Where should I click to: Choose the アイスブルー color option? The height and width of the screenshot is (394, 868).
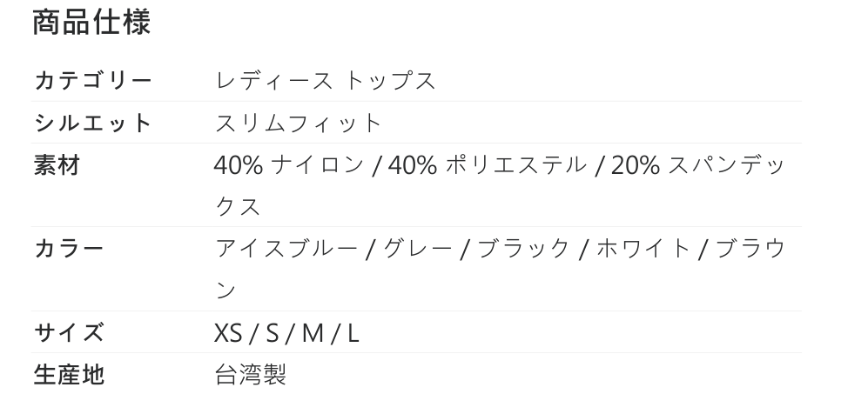pos(286,249)
